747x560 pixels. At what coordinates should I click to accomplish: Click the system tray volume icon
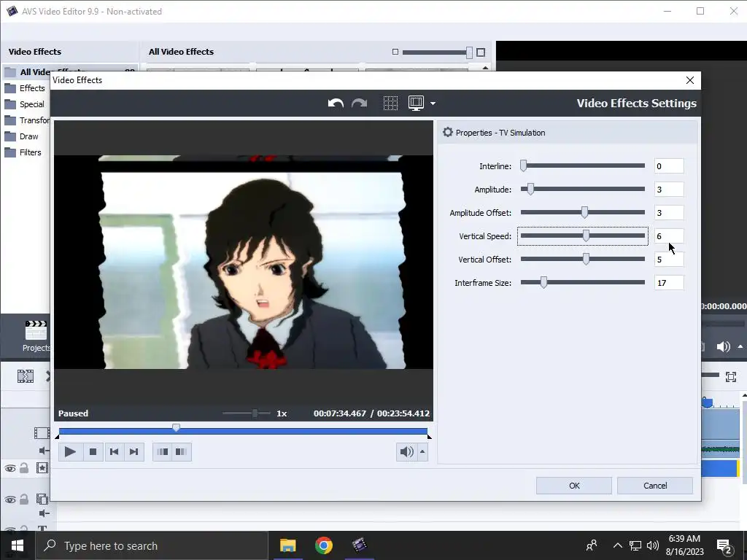coord(653,545)
